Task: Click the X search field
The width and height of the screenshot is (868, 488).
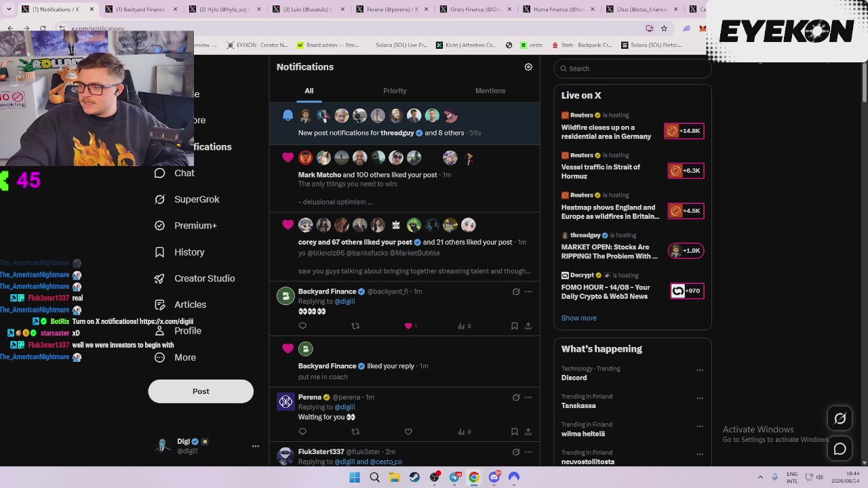Action: [632, 68]
